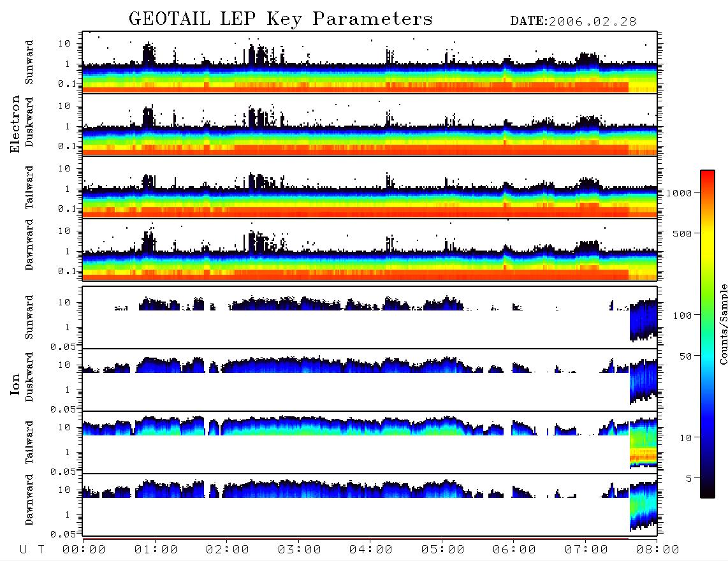Click the Electron Sunward spectrogram panel
The image size is (728, 561).
(x=370, y=62)
